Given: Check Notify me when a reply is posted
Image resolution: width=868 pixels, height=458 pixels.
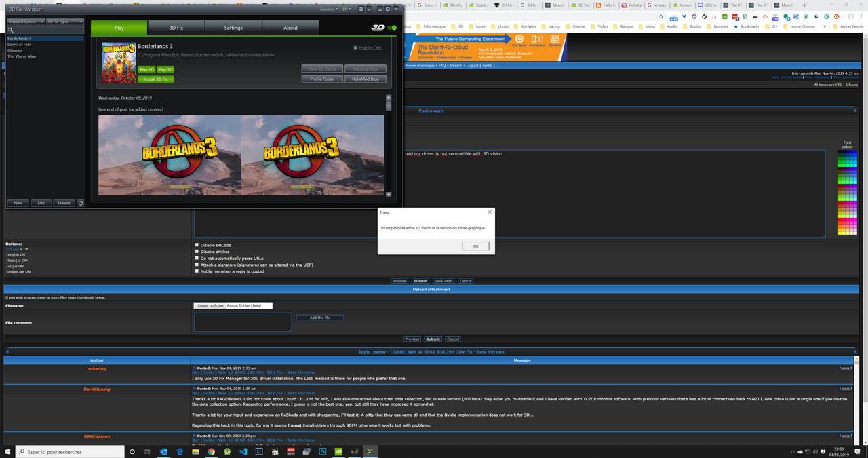Looking at the screenshot, I should coord(197,271).
